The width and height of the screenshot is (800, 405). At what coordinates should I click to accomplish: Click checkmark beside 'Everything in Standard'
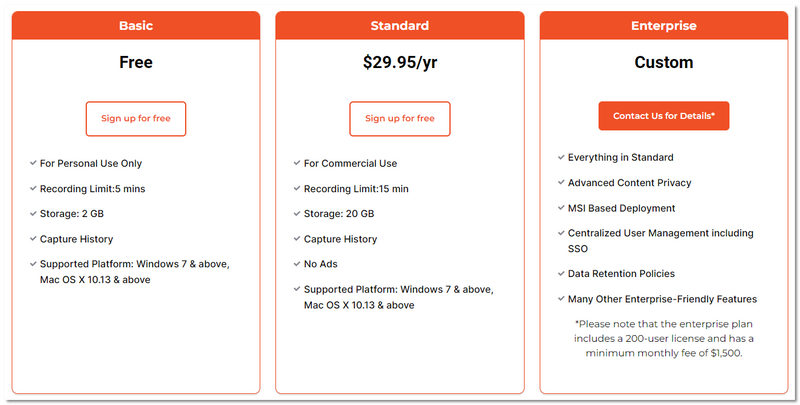tap(561, 157)
